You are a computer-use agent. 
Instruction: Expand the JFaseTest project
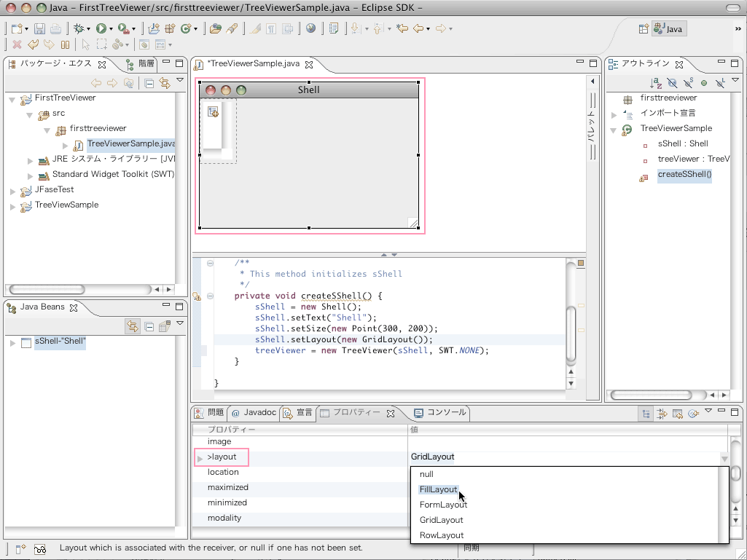pyautogui.click(x=13, y=191)
